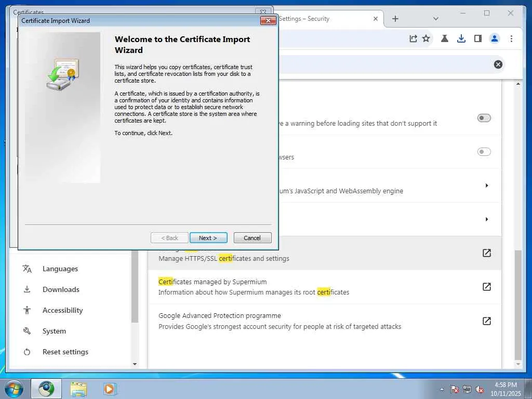Open Accessibility settings section
This screenshot has width=532, height=399.
(x=62, y=310)
